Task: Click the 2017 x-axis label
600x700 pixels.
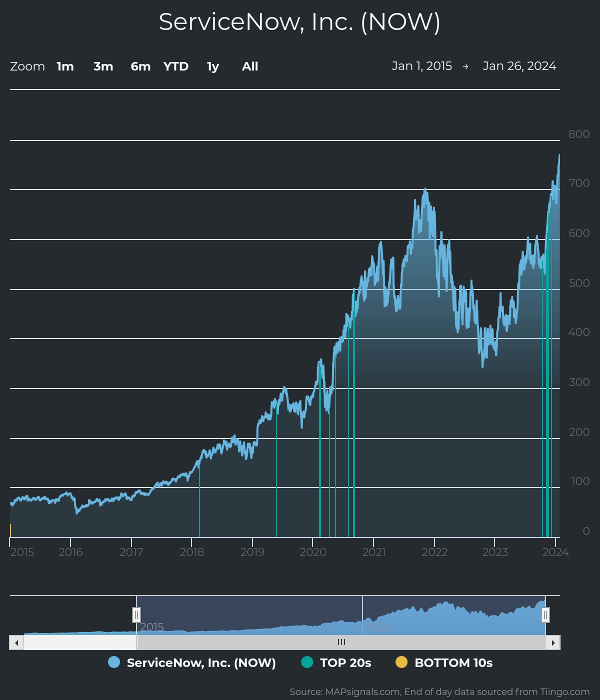Action: click(131, 552)
